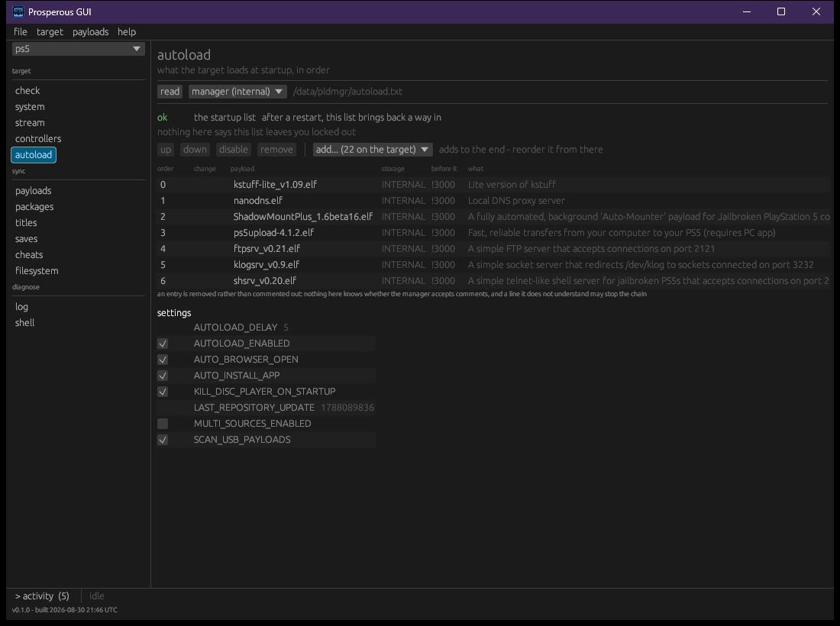Select the shsrv_v0.20.elf row
The height and width of the screenshot is (626, 840).
click(x=493, y=281)
